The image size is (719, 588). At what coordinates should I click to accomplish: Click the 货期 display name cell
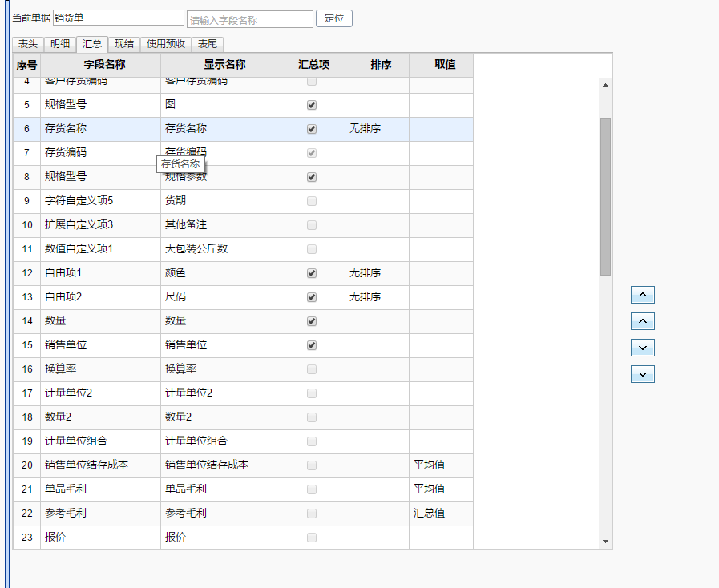click(x=220, y=201)
